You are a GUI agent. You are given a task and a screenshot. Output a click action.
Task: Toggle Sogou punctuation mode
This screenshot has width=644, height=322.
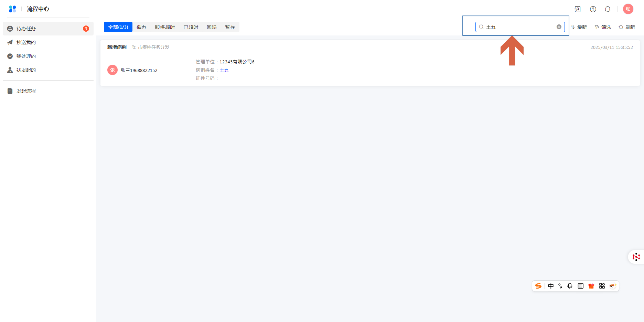click(x=560, y=286)
